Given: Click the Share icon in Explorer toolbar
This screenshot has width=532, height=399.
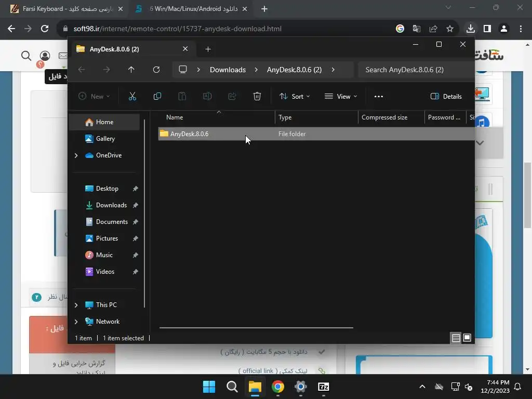Looking at the screenshot, I should [x=232, y=96].
